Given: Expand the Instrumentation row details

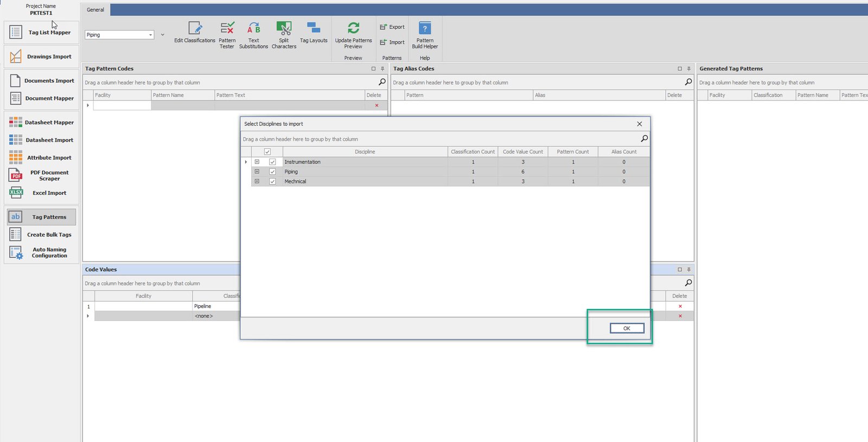Looking at the screenshot, I should click(x=257, y=162).
